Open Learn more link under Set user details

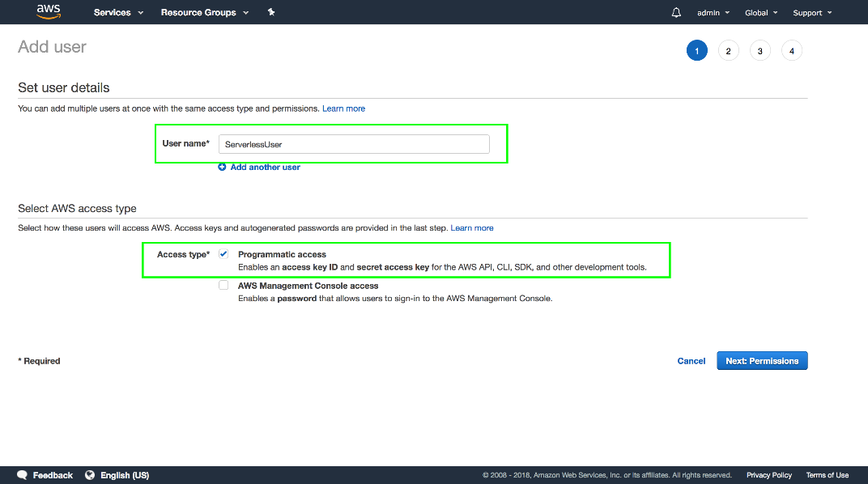(343, 108)
